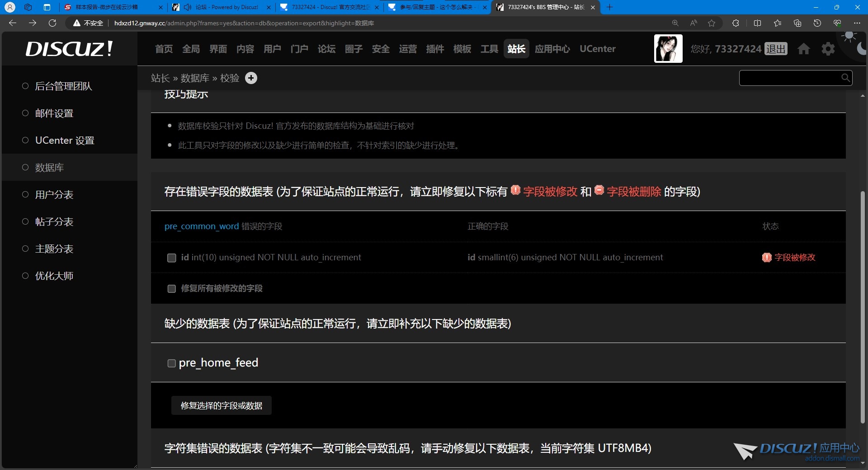Click the not-secure warning icon in address bar

tap(77, 23)
